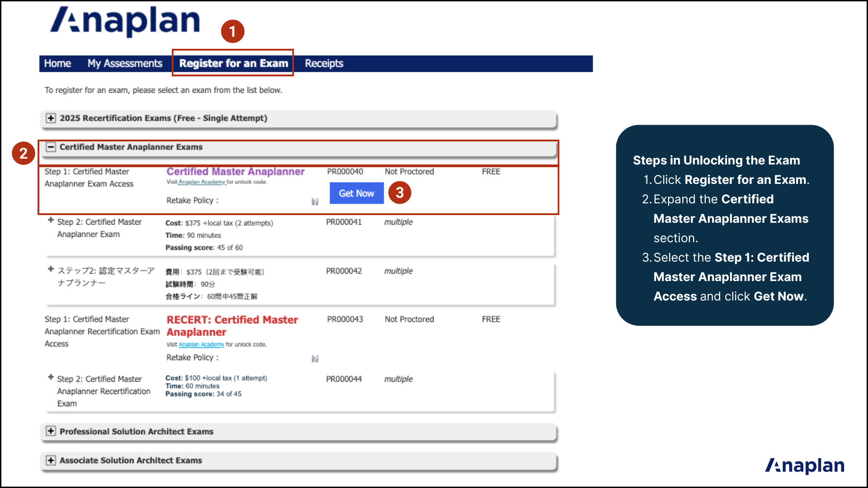Image resolution: width=868 pixels, height=488 pixels.
Task: Expand Step 2 Recertification Exam row
Action: (x=51, y=377)
